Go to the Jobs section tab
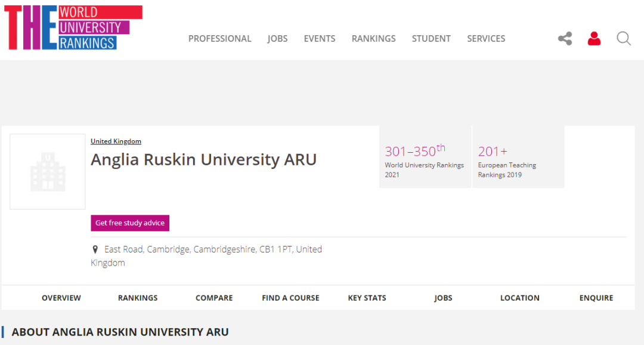 (x=443, y=298)
